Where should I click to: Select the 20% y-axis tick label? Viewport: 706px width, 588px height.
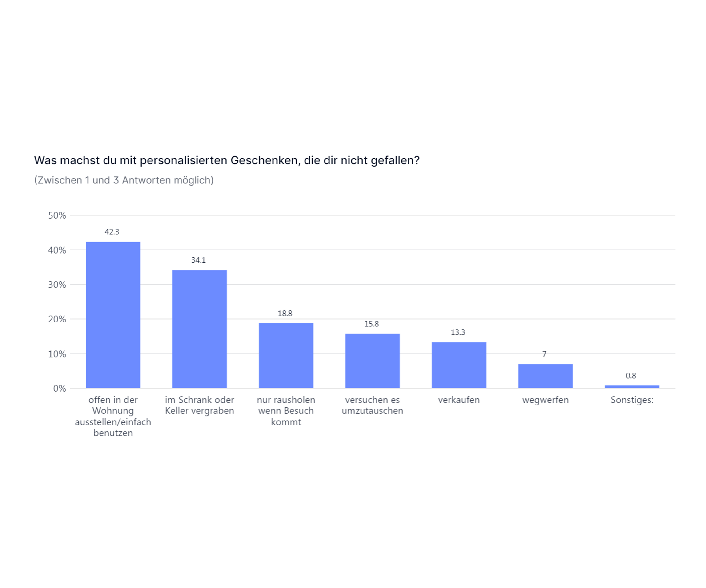coord(57,319)
